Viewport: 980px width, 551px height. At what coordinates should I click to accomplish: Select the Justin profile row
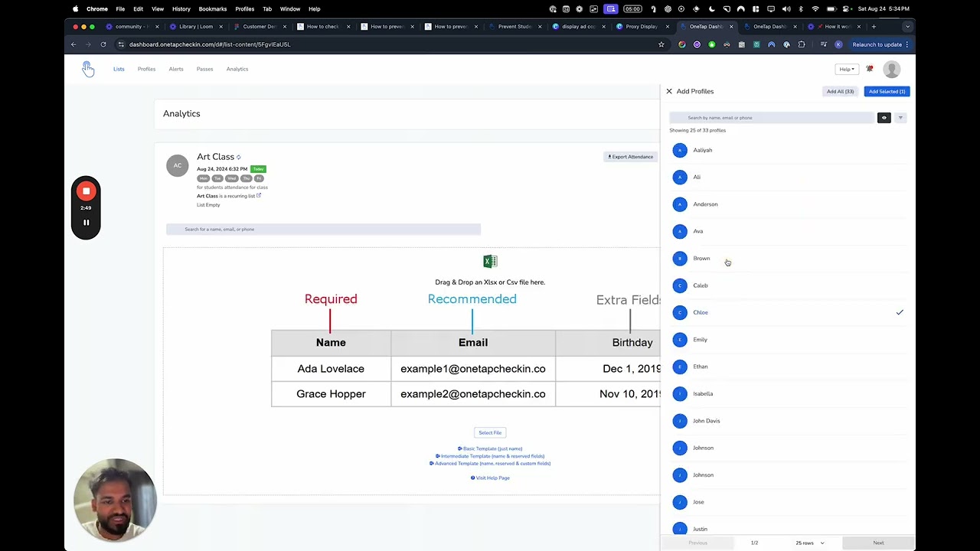click(788, 528)
